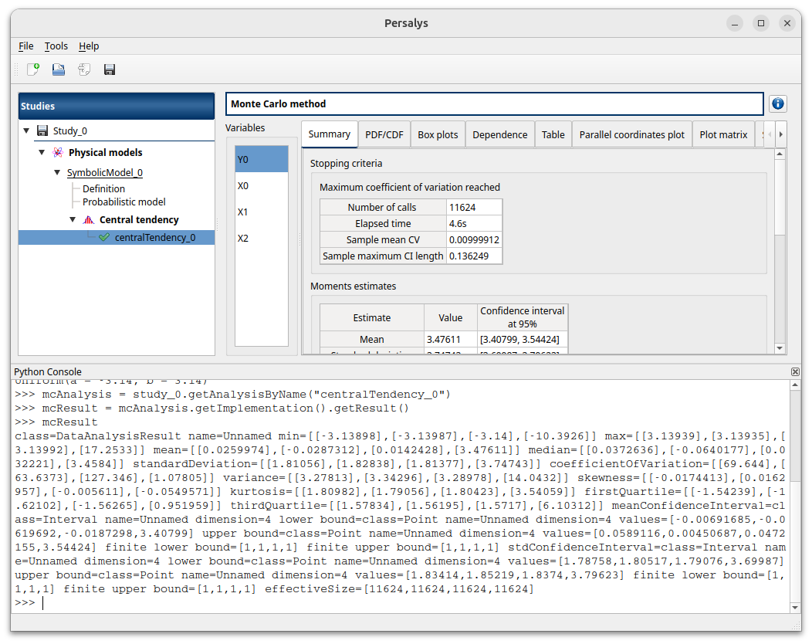
Task: Collapse the Central tendency branch
Action: pos(73,220)
